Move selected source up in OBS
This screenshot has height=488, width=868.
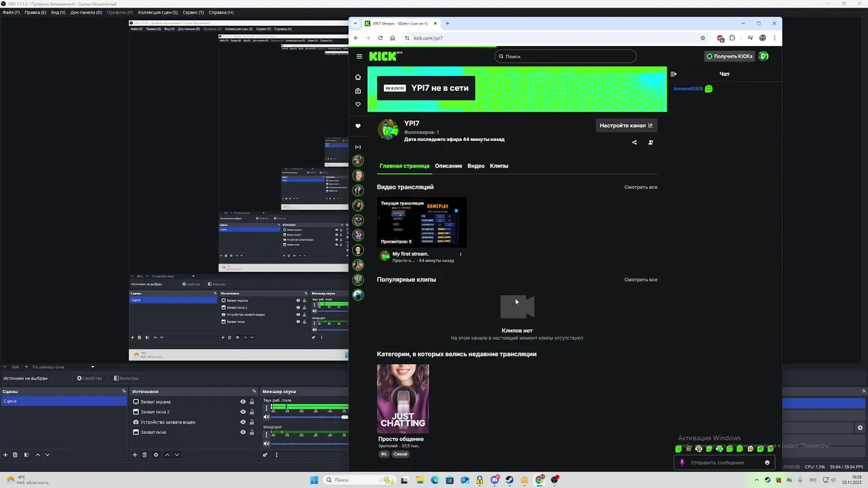click(x=167, y=455)
